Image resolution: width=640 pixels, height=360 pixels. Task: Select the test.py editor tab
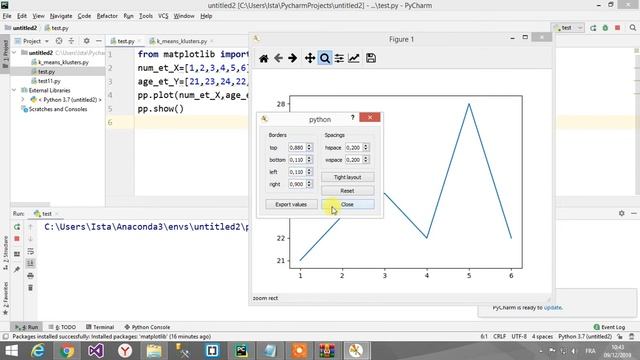pos(125,41)
